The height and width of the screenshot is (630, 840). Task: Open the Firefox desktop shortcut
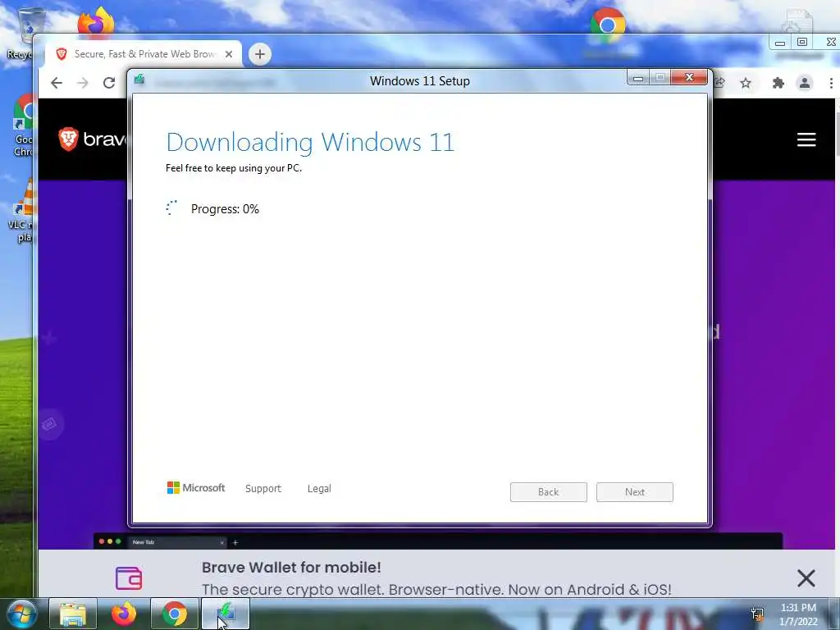[96, 21]
